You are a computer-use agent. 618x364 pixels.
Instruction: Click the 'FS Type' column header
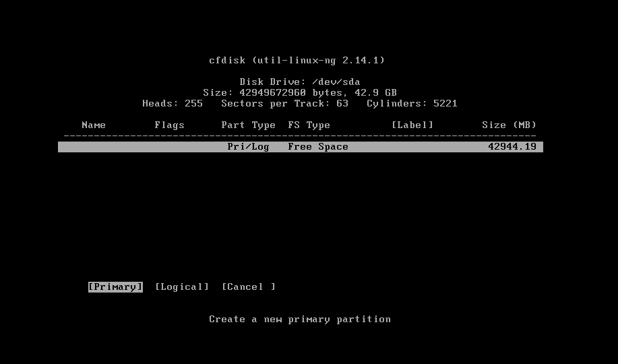pyautogui.click(x=309, y=125)
